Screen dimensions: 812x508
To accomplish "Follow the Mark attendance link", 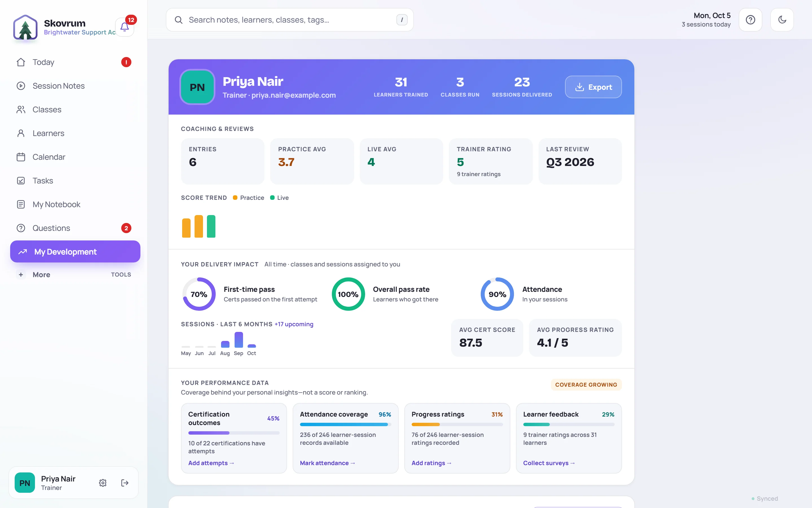I will tap(328, 463).
